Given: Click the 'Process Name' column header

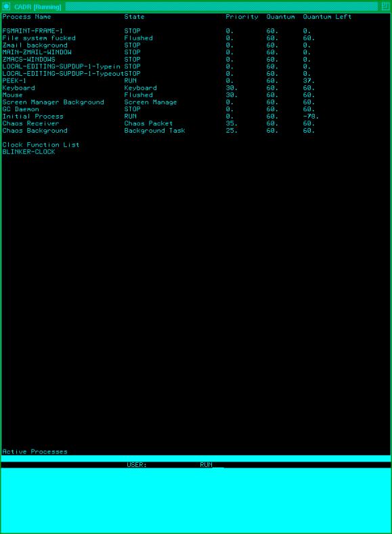Looking at the screenshot, I should tap(26, 17).
